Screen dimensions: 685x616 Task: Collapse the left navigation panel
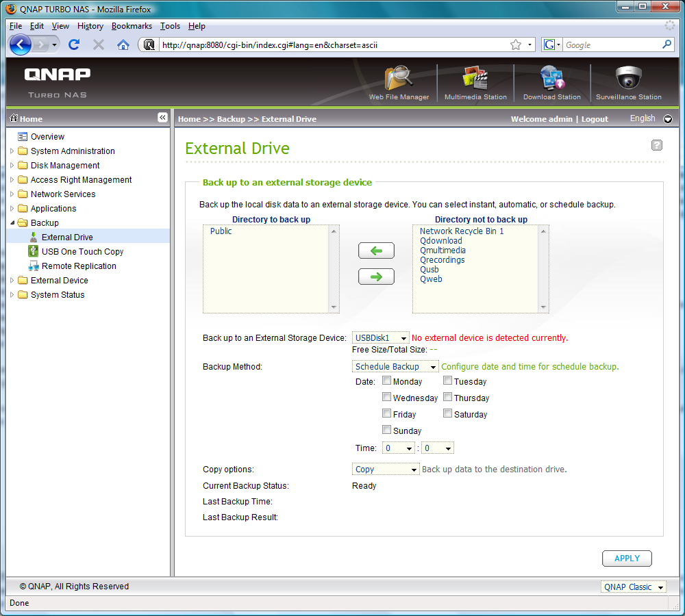pyautogui.click(x=162, y=118)
